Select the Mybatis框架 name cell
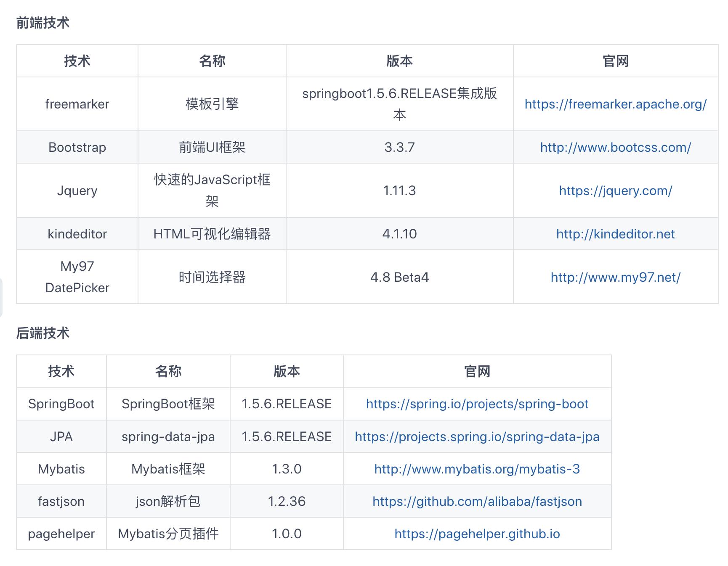The height and width of the screenshot is (566, 728). (x=168, y=469)
